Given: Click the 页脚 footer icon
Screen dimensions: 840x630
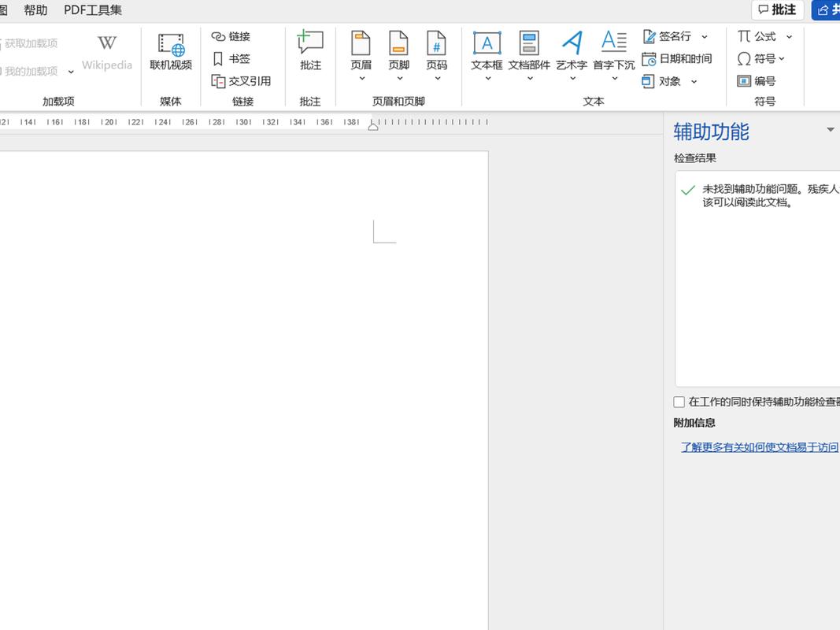Looking at the screenshot, I should pos(398,43).
